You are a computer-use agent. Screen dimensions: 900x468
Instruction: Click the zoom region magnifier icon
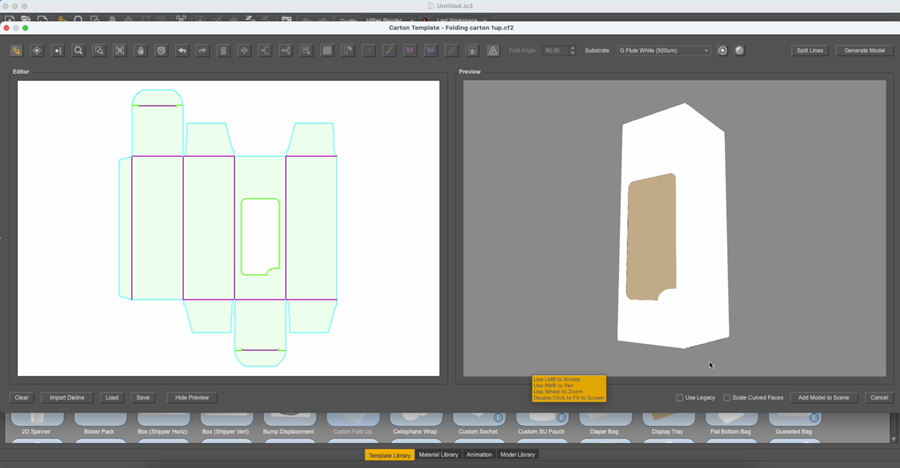pyautogui.click(x=99, y=51)
